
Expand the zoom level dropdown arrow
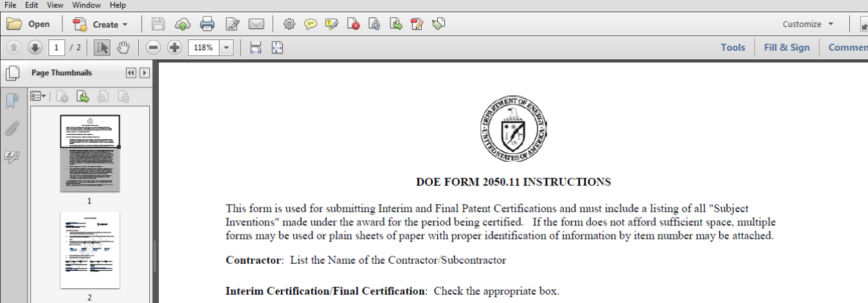click(x=226, y=48)
